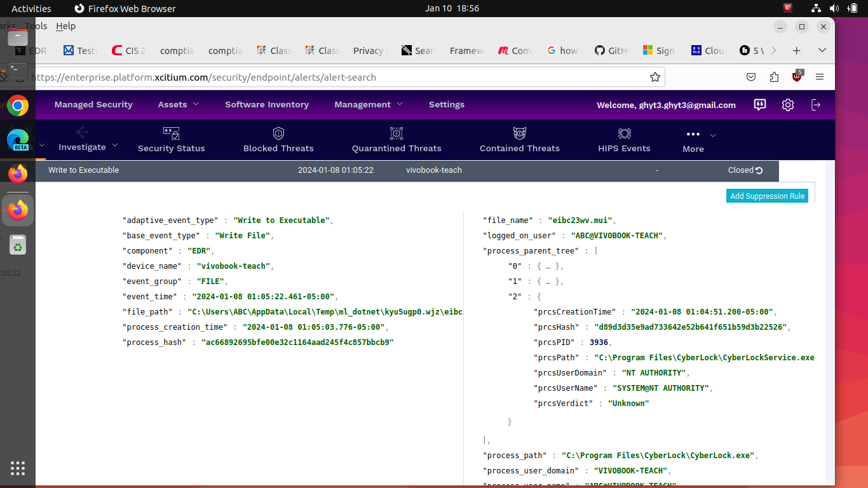The height and width of the screenshot is (488, 868).
Task: Bookmark this page with star icon
Action: coord(655,77)
